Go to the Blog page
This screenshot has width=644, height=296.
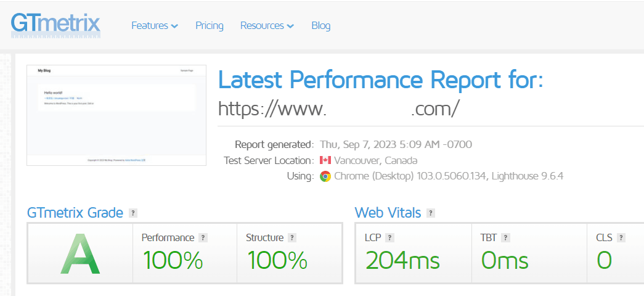coord(321,26)
